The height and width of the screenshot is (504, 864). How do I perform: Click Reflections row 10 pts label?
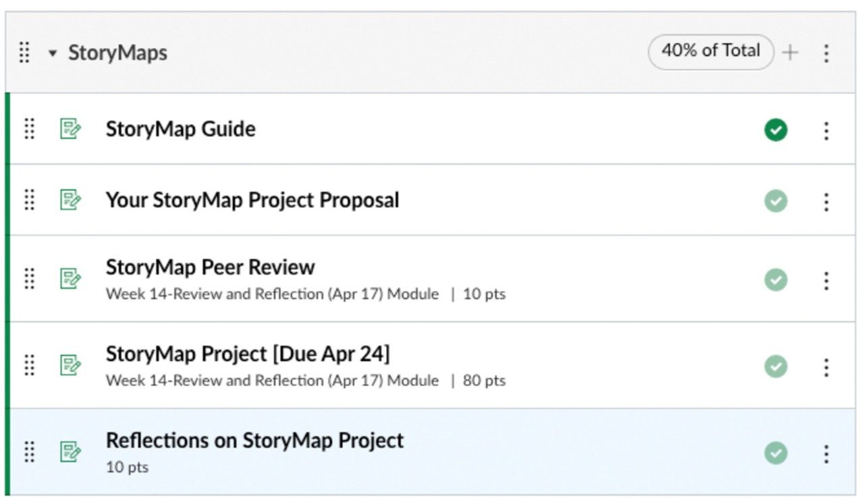tap(127, 467)
